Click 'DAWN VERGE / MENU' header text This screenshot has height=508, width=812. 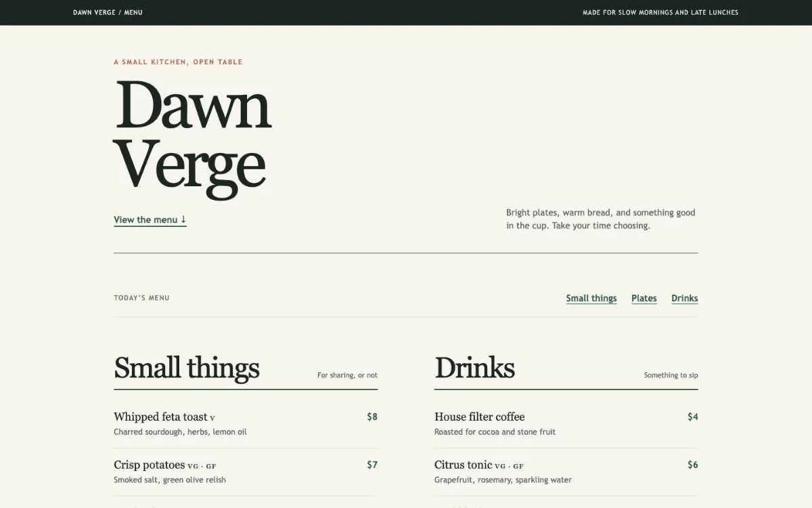pos(108,12)
